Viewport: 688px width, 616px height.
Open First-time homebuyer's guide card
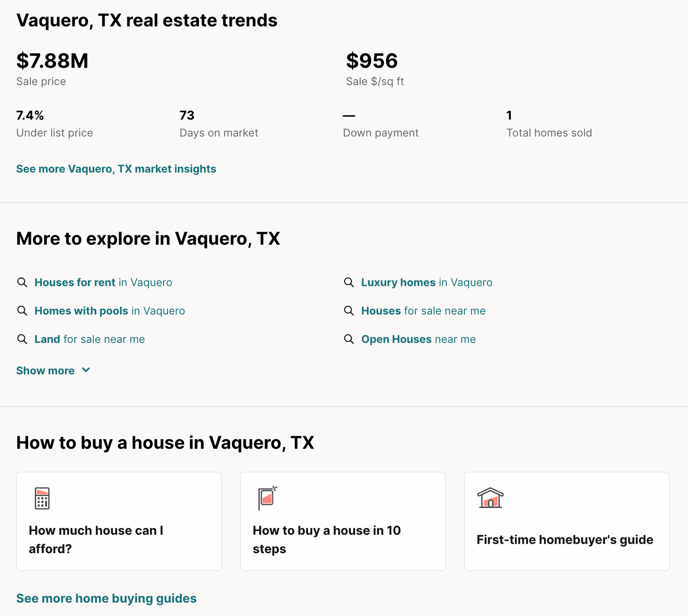pos(567,521)
